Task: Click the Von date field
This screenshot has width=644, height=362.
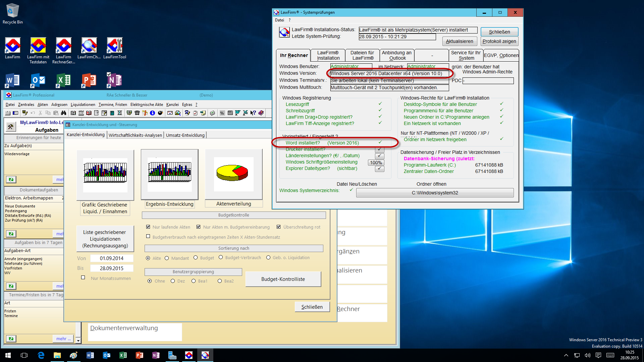Action: click(x=112, y=258)
